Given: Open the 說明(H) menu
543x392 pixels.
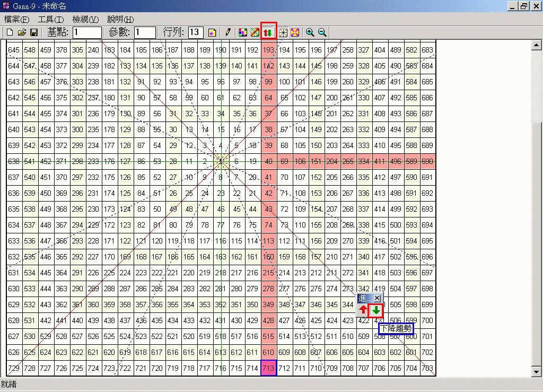Looking at the screenshot, I should [120, 20].
